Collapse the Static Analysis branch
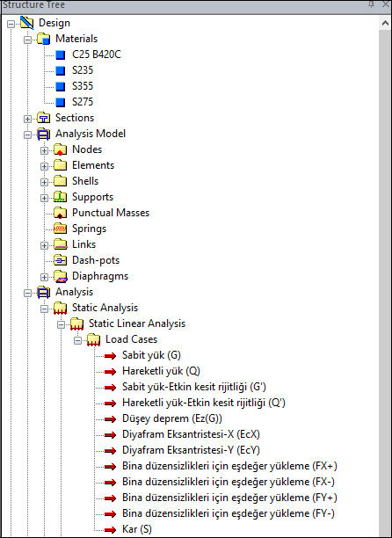This screenshot has width=392, height=538. pyautogui.click(x=44, y=309)
